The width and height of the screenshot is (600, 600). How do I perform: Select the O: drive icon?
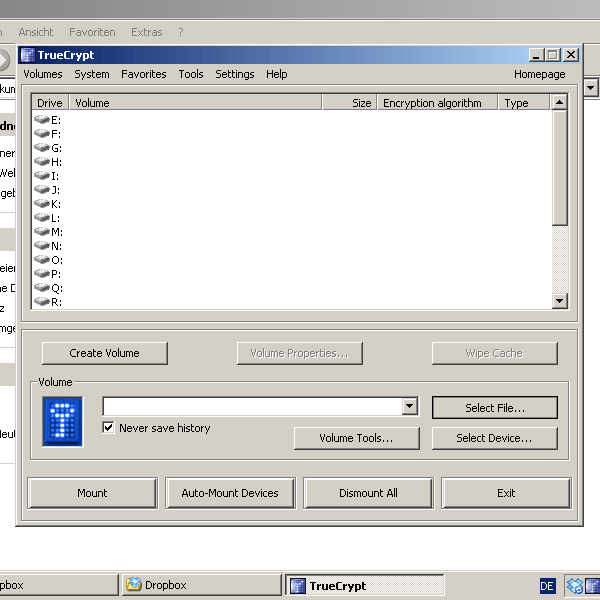(42, 259)
